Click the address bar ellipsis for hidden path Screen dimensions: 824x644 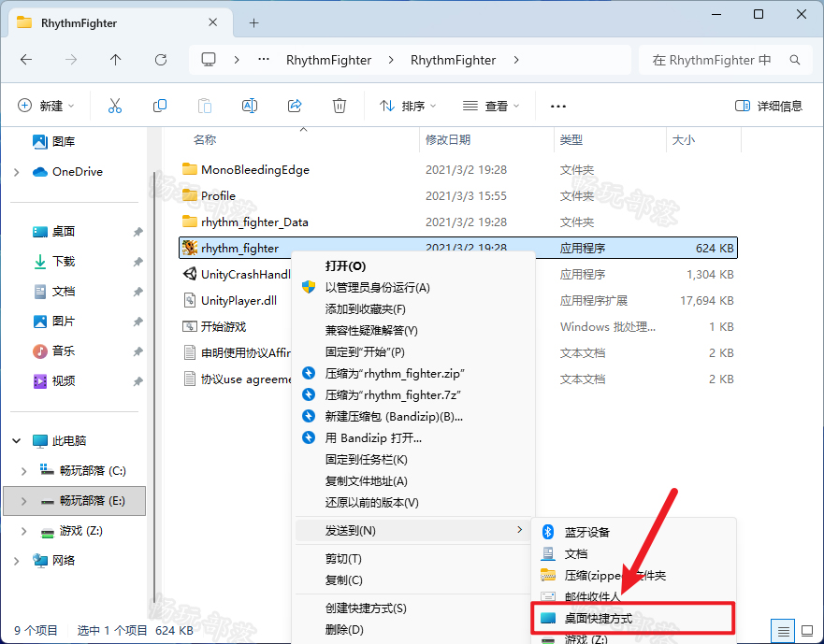coord(264,60)
